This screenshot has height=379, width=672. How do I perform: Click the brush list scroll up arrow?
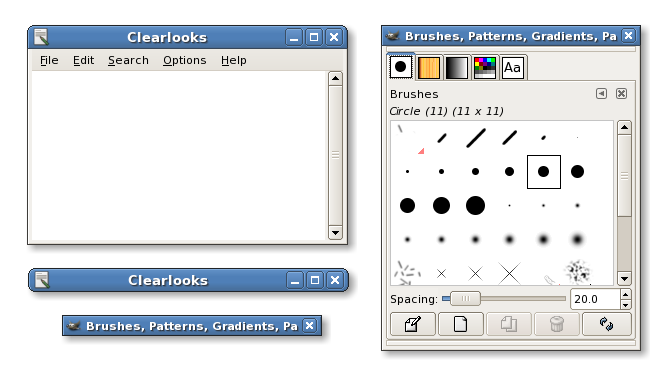624,127
